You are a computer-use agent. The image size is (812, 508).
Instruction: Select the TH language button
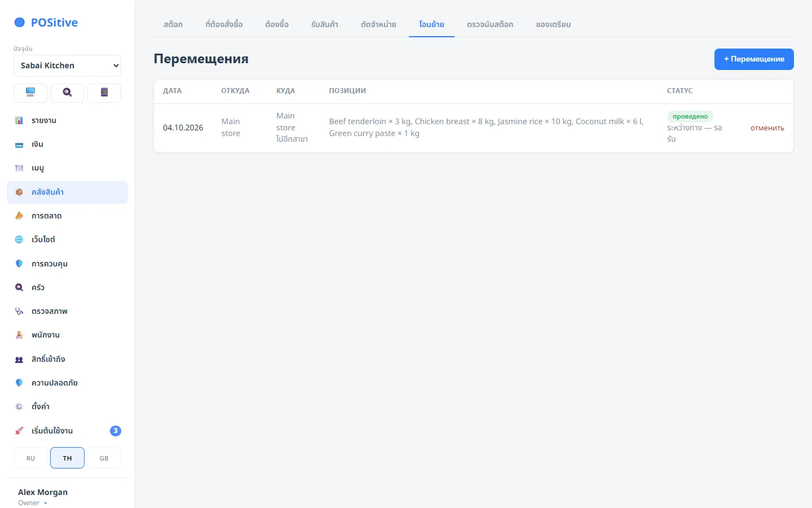(x=67, y=458)
